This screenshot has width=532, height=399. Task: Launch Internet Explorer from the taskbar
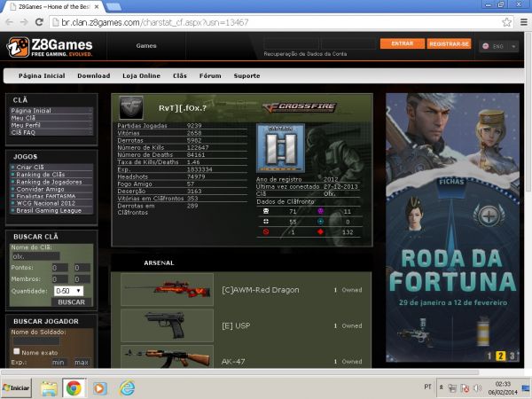127,388
